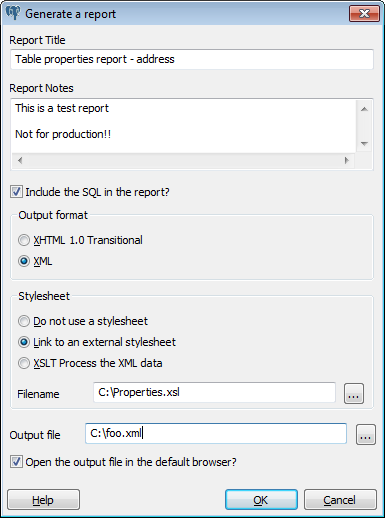Click the Report Title label
Screen dimensions: 385x518
37,40
